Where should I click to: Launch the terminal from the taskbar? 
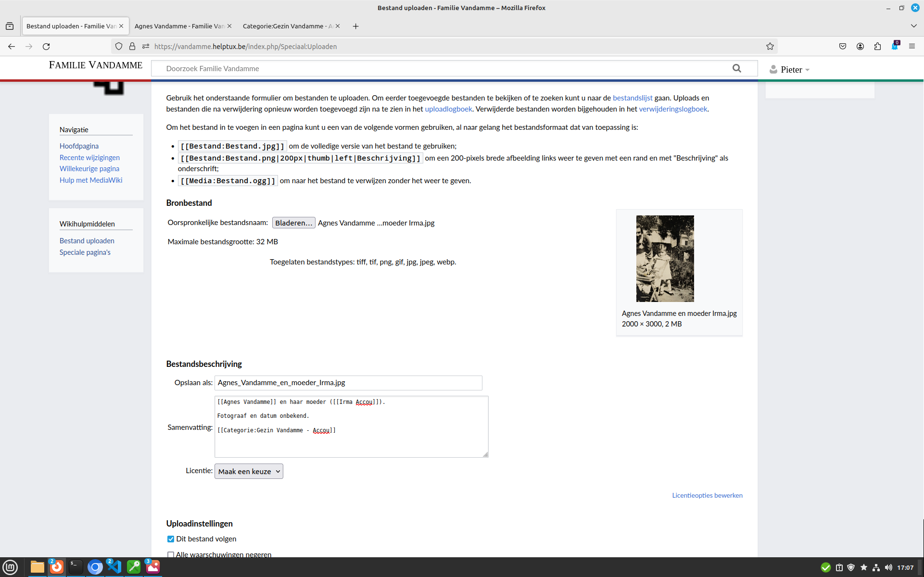point(76,567)
